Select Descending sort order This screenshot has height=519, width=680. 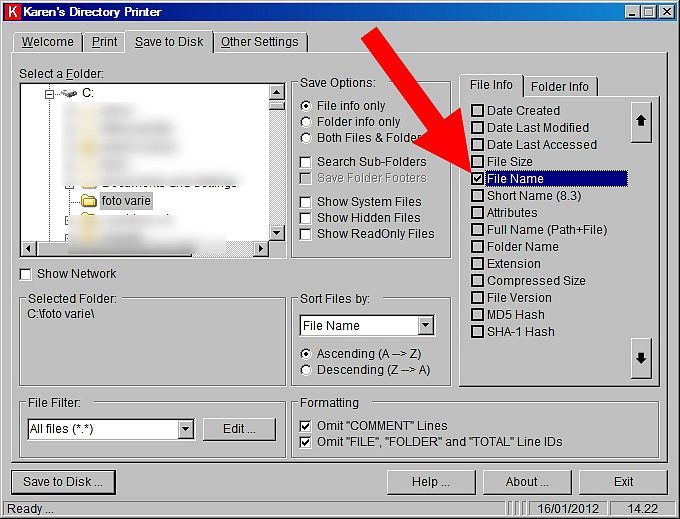pos(306,370)
